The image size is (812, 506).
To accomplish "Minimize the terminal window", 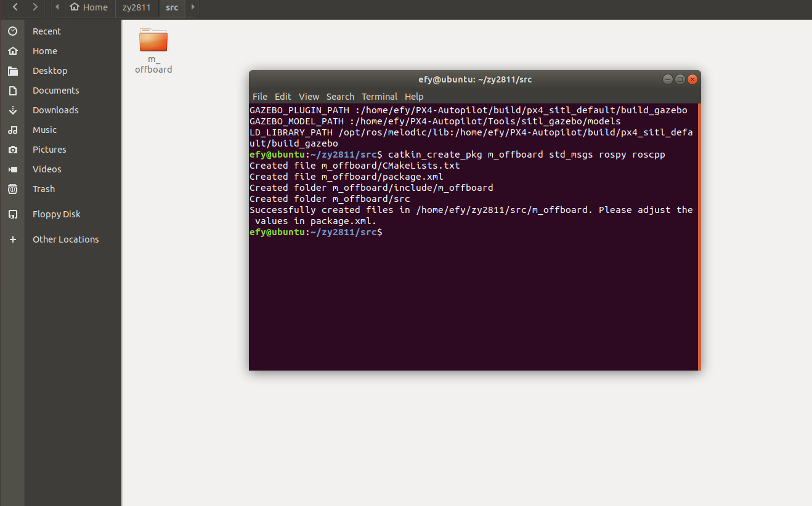I will click(668, 79).
